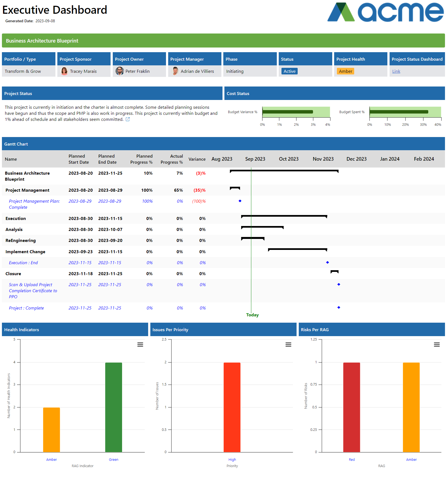Click the Implement Change Gantt bar

pos(297,249)
